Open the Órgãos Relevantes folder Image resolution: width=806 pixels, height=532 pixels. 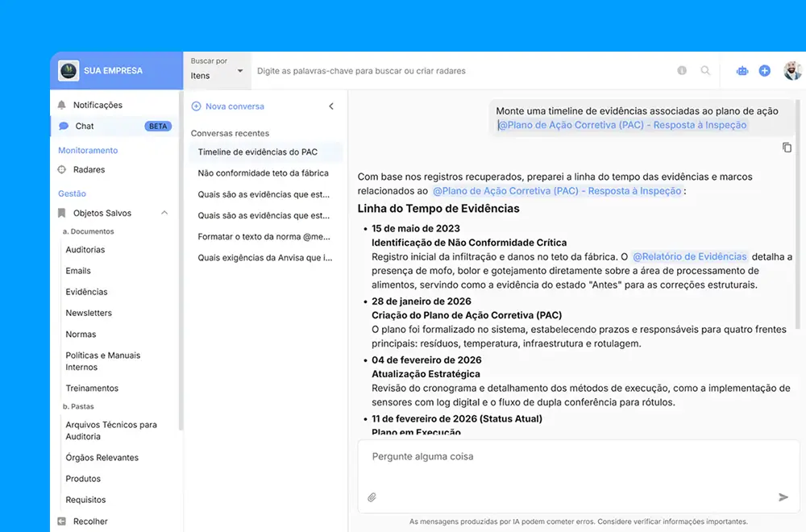pos(102,458)
